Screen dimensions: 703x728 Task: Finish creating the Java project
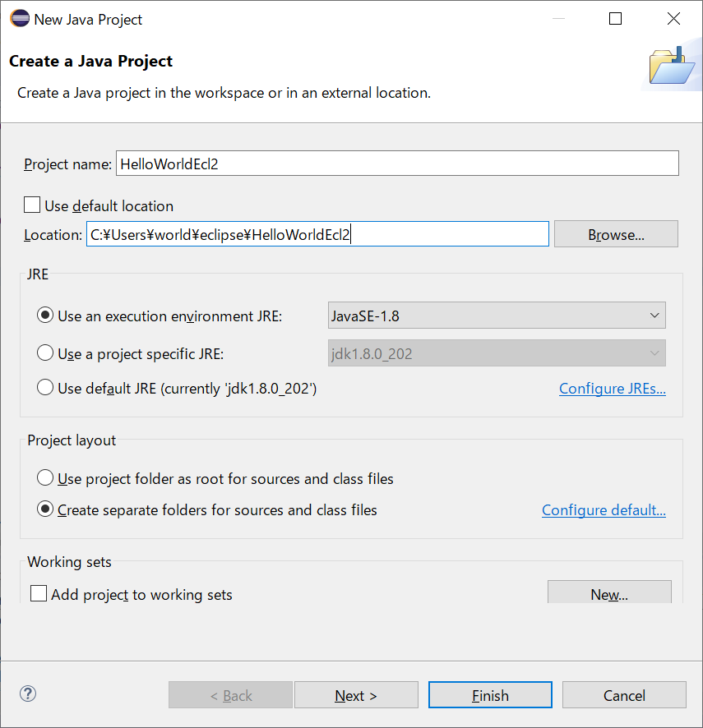tap(490, 694)
